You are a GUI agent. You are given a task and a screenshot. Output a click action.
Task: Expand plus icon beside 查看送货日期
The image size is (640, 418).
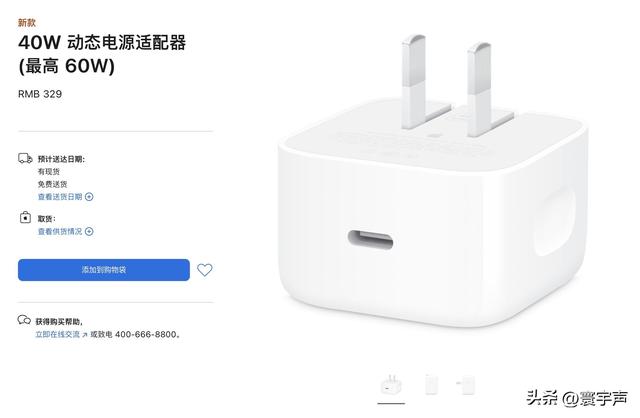[89, 197]
